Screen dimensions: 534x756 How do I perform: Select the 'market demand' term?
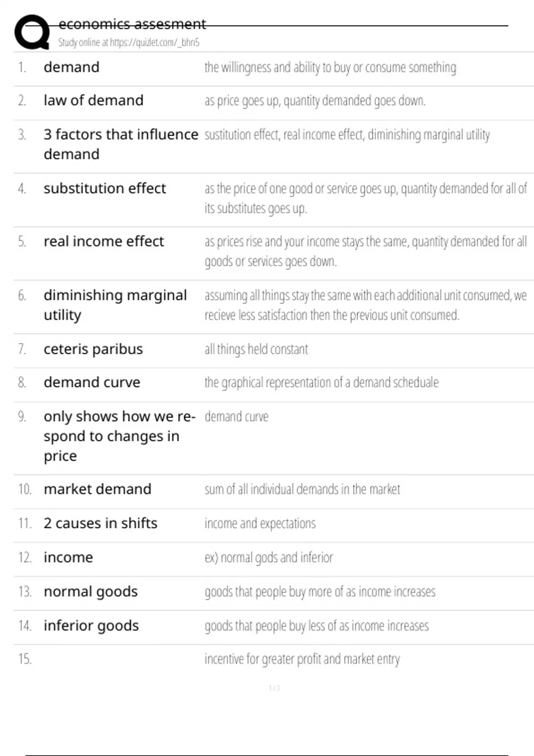coord(97,489)
